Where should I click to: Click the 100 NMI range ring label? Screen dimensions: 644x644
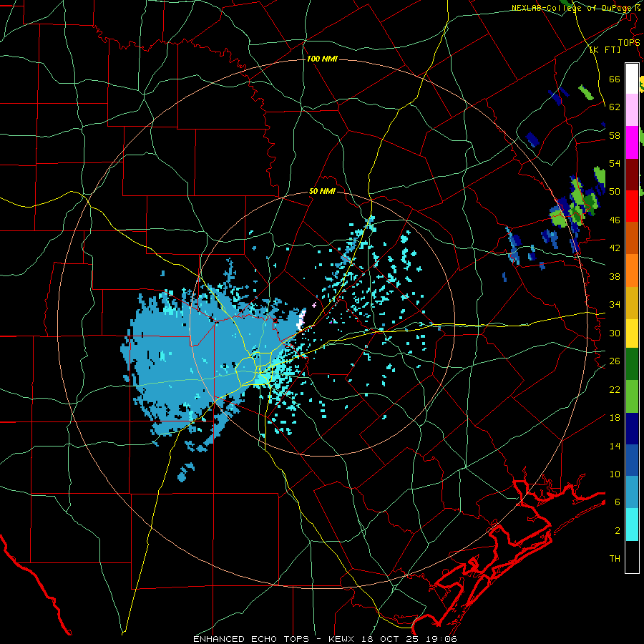pos(322,59)
